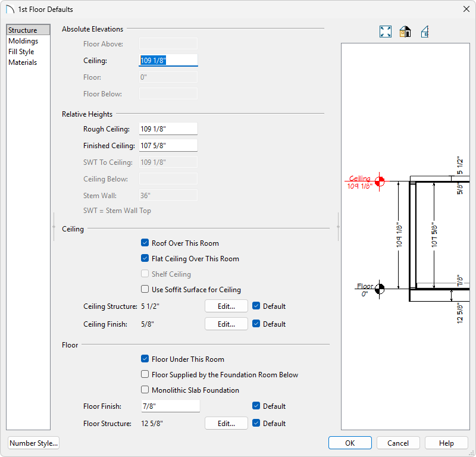The width and height of the screenshot is (476, 457).
Task: Edit the Ceiling Structure layers
Action: (226, 306)
